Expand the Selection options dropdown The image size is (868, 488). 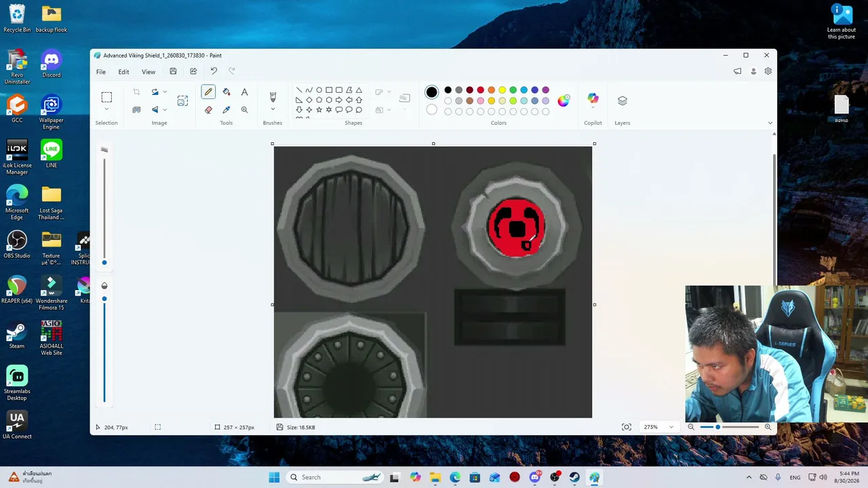(x=106, y=110)
